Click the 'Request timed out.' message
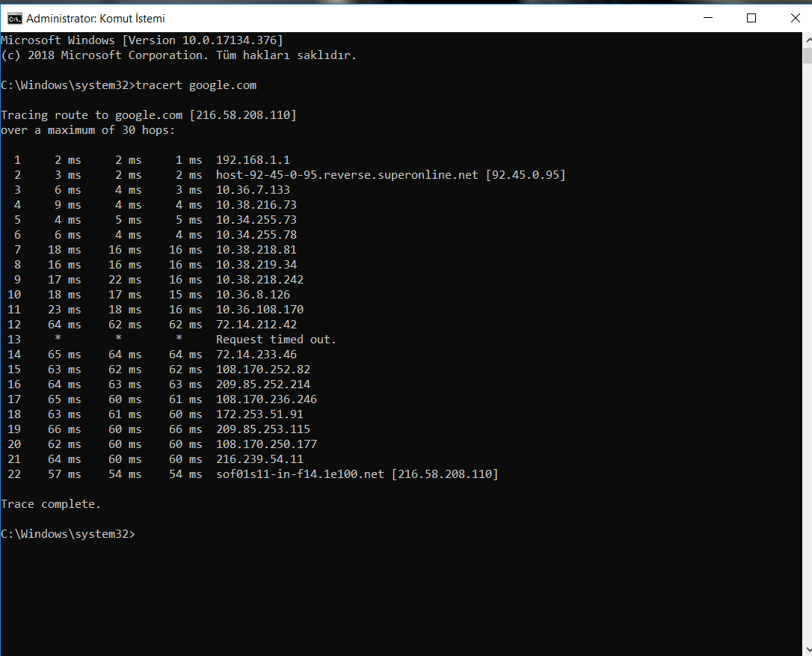This screenshot has width=812, height=656. (x=276, y=340)
